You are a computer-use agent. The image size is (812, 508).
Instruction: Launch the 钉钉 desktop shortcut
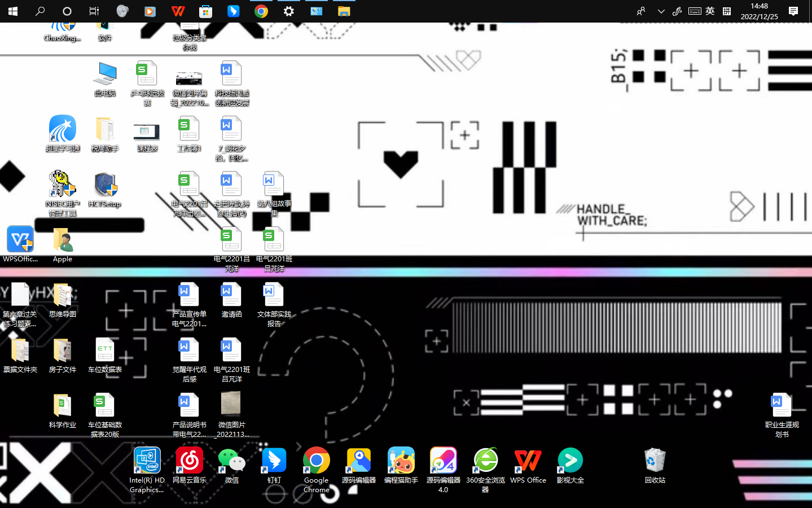274,466
